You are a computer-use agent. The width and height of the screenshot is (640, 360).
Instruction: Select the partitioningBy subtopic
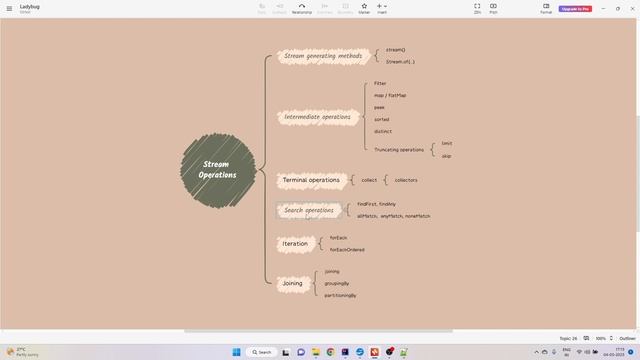point(340,296)
